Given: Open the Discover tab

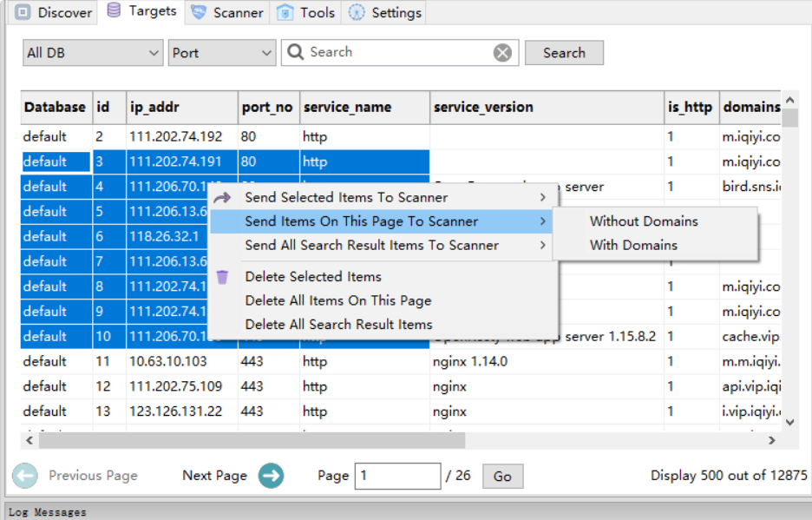Looking at the screenshot, I should click(x=53, y=12).
